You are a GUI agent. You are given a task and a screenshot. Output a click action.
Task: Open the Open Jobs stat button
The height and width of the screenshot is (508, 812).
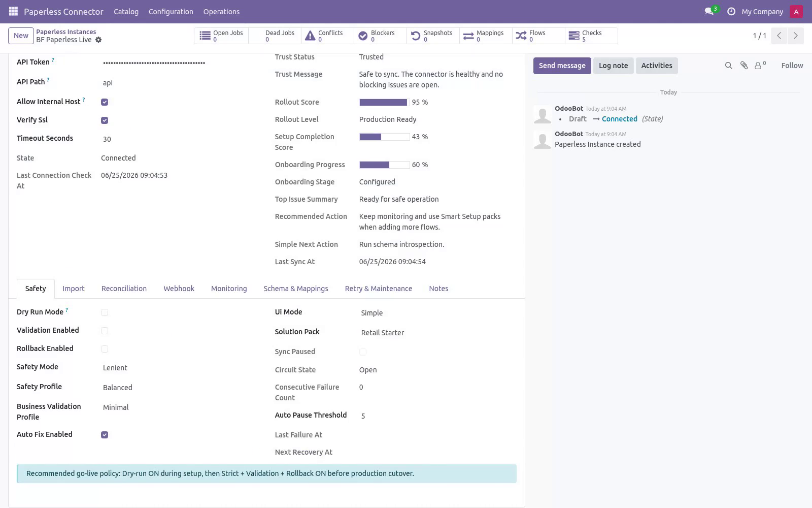click(221, 36)
